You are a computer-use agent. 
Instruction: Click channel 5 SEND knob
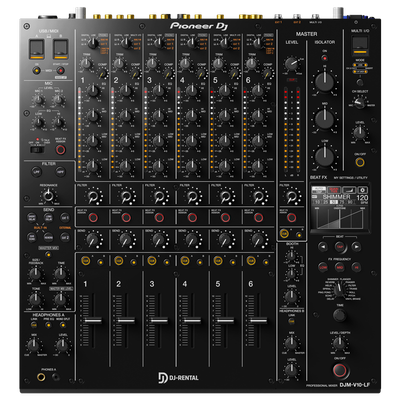pyautogui.click(x=225, y=239)
